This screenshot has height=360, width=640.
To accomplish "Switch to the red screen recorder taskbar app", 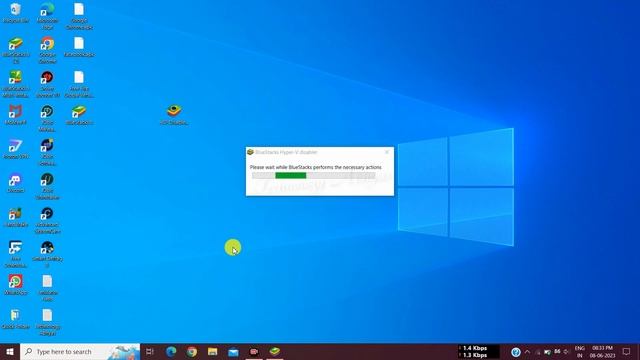I will tap(254, 351).
